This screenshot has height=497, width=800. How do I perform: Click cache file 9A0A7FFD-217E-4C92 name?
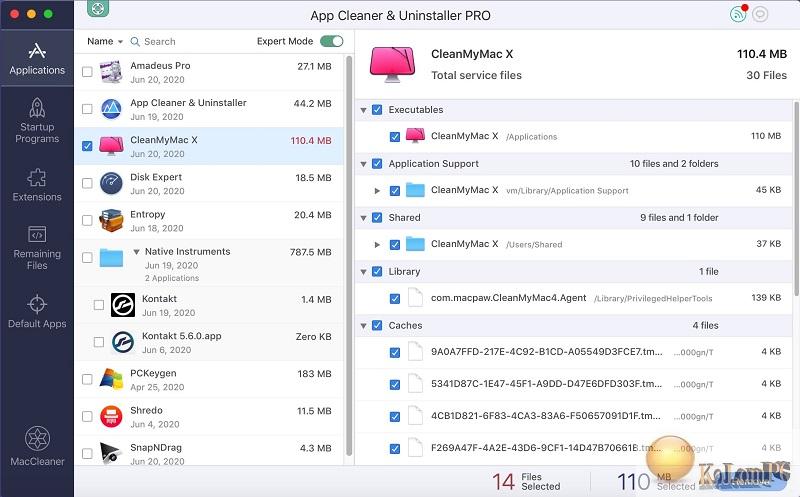[x=546, y=352]
